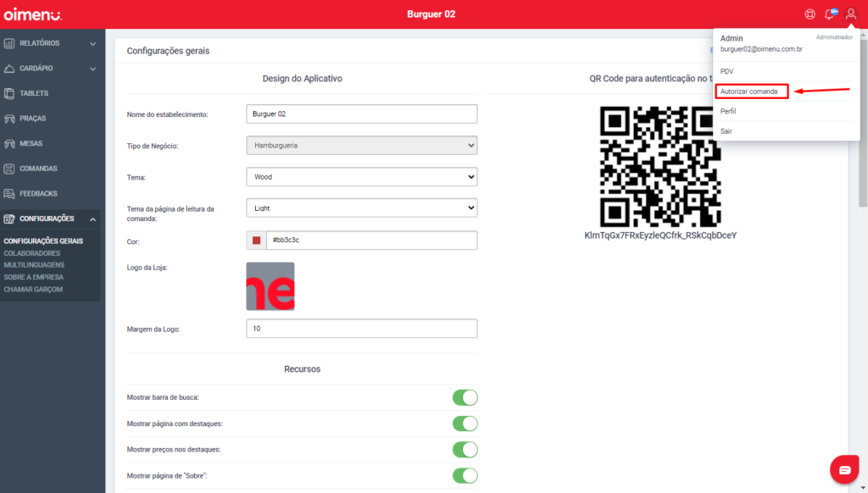Open the notifications bell icon

point(831,14)
